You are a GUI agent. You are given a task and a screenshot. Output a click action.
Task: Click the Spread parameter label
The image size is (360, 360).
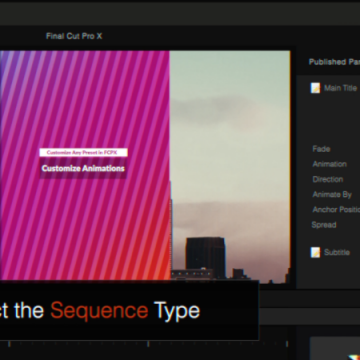[x=324, y=225]
